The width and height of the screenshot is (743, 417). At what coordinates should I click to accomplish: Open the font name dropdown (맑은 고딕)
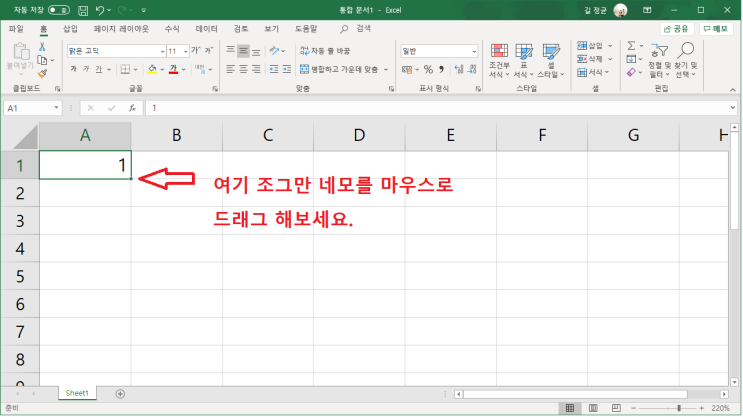162,51
